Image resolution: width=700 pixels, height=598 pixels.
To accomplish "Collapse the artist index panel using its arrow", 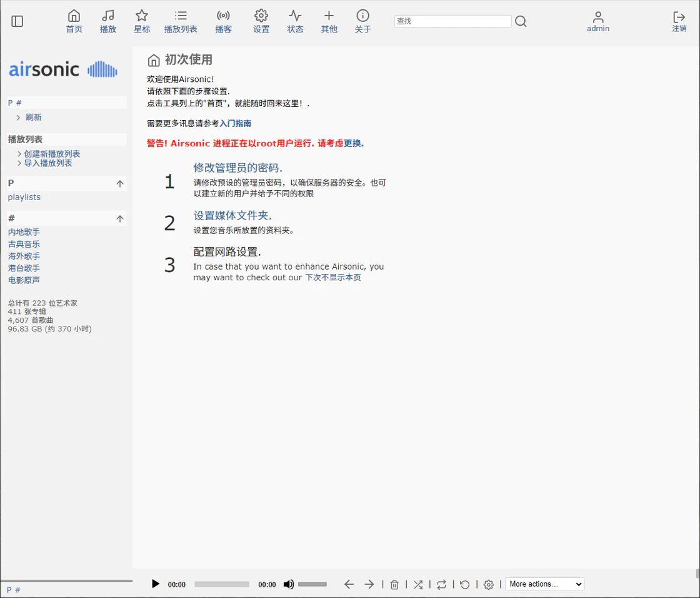I will pyautogui.click(x=119, y=218).
